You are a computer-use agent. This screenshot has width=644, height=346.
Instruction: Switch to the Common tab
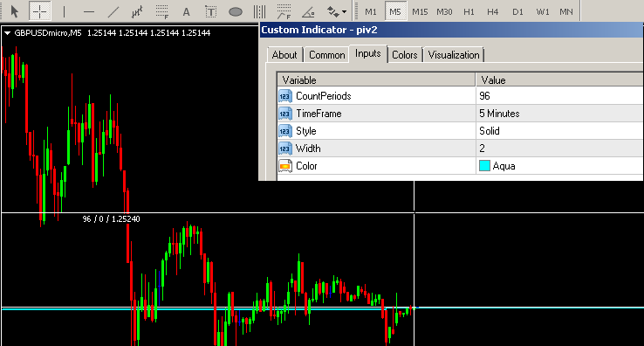coord(327,55)
